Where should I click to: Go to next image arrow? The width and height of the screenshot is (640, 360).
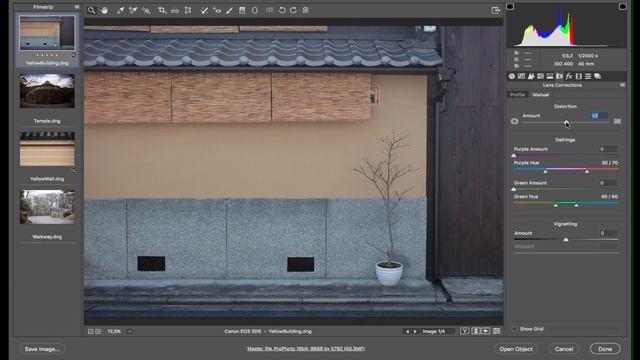click(x=415, y=331)
